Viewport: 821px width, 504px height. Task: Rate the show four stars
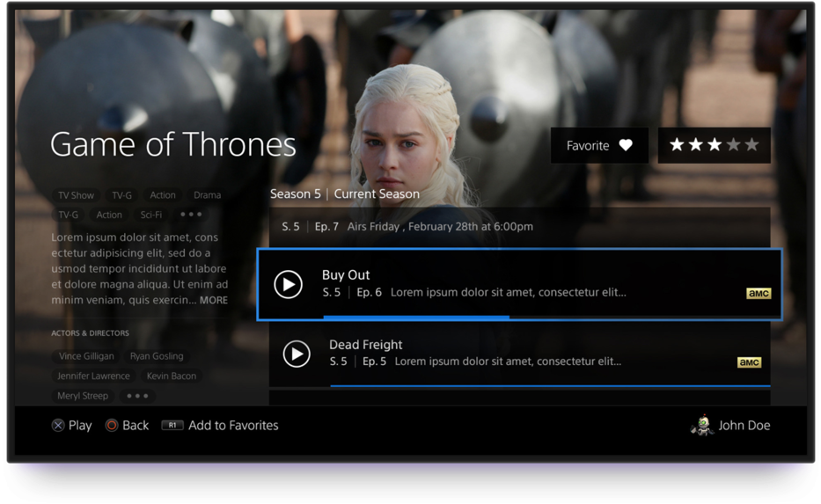tap(733, 144)
